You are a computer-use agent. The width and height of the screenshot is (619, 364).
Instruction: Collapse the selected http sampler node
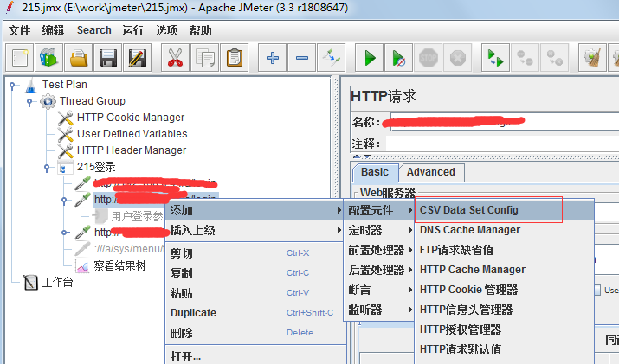coord(64,201)
